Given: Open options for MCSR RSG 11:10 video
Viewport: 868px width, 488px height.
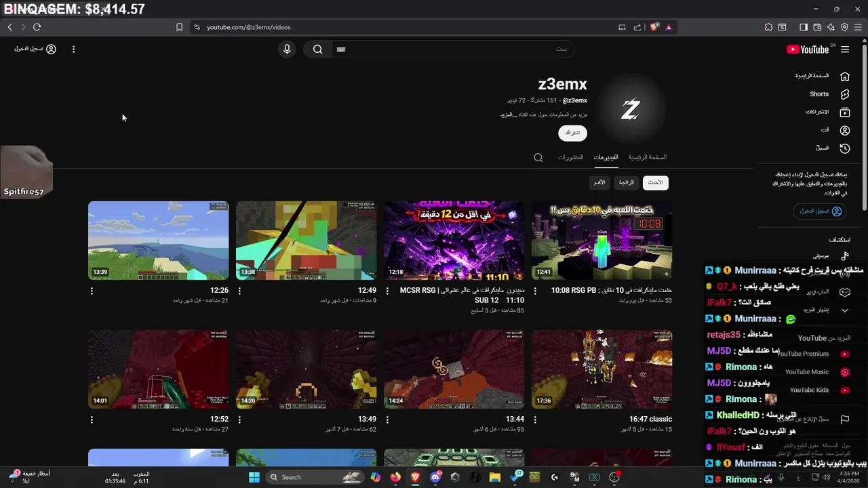Looking at the screenshot, I should [x=387, y=291].
